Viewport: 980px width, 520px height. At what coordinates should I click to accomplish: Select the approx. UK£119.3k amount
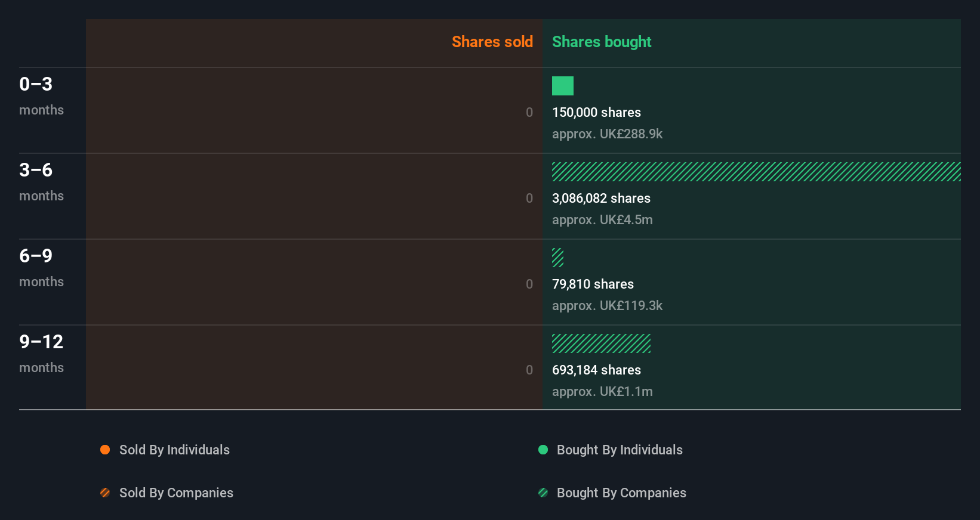pyautogui.click(x=607, y=305)
